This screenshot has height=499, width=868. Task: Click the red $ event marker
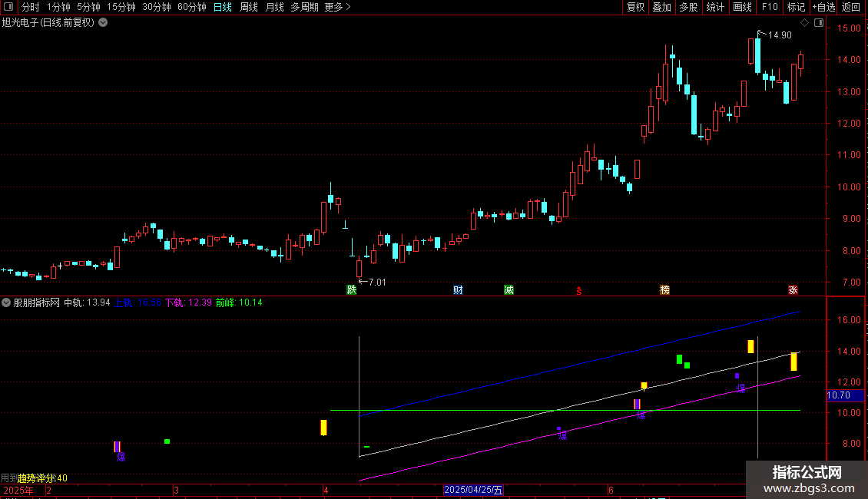click(579, 291)
